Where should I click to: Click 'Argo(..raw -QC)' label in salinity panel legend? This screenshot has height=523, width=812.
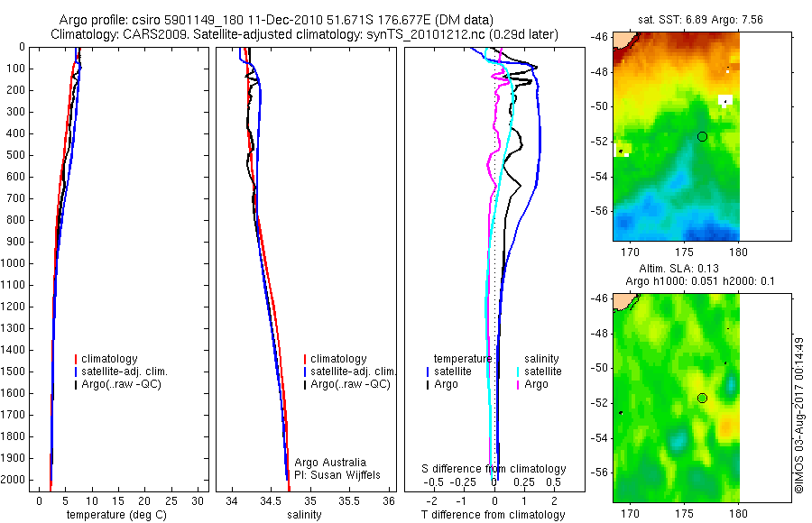(351, 384)
